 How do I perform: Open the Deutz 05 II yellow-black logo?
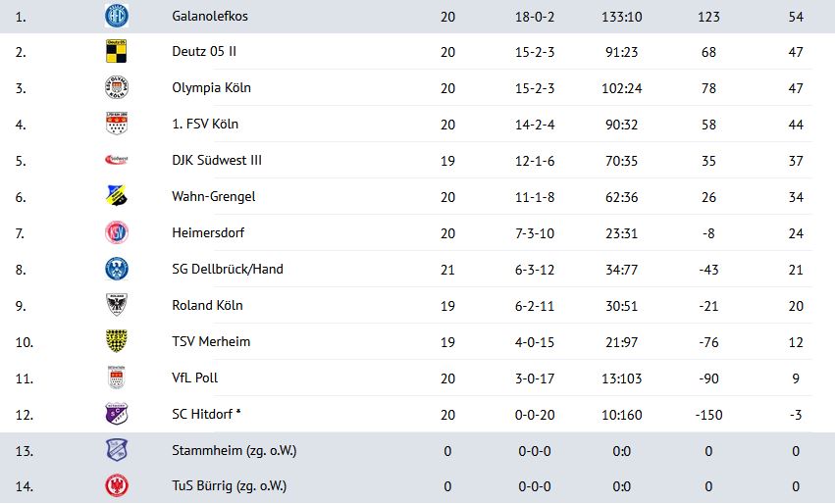click(117, 51)
